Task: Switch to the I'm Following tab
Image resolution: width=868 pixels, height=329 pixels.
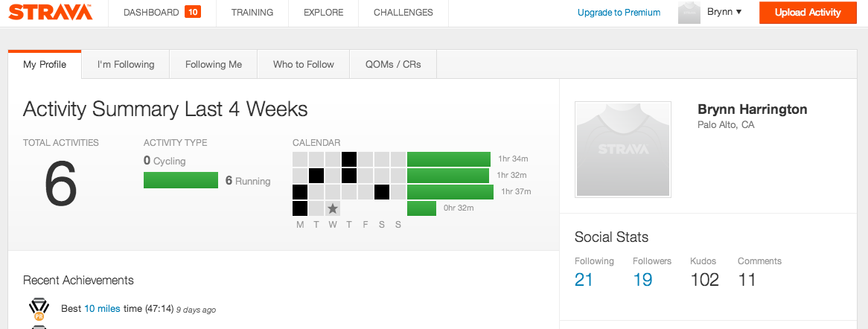Action: [126, 64]
